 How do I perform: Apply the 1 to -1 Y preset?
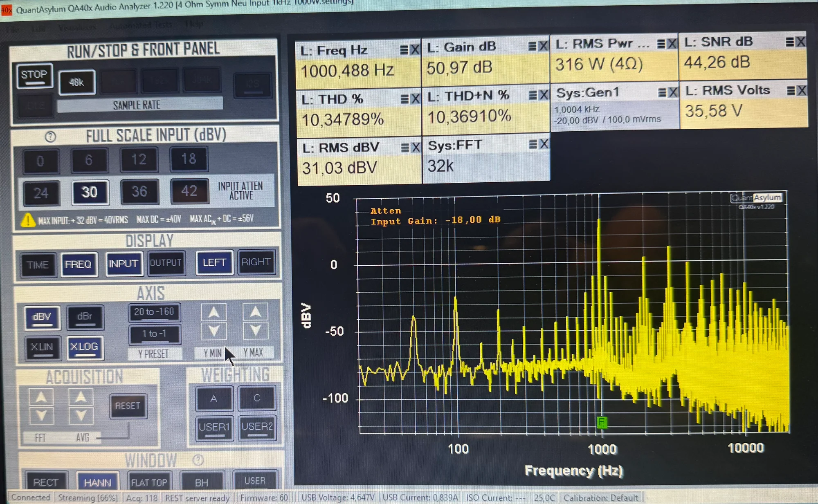point(154,334)
